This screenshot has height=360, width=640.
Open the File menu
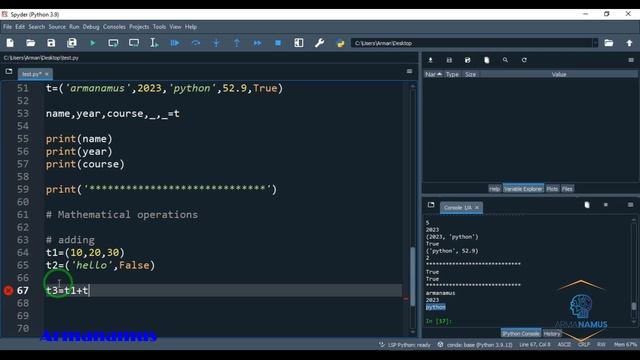click(x=7, y=27)
